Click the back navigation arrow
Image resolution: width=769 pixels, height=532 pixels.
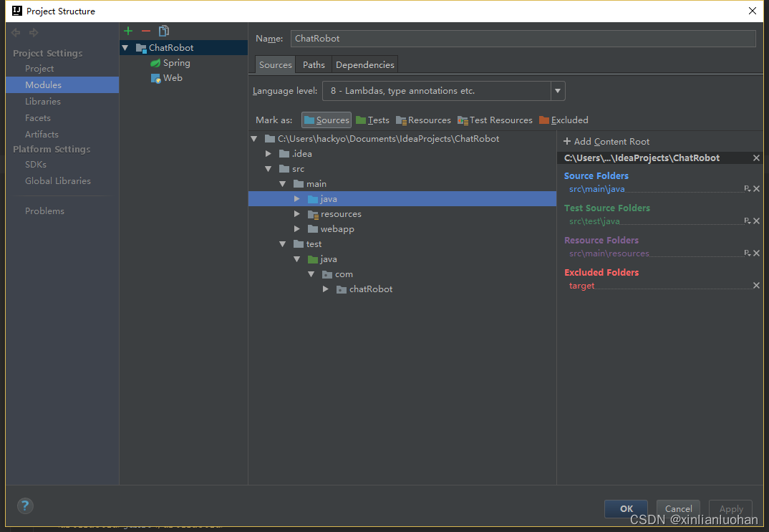15,32
